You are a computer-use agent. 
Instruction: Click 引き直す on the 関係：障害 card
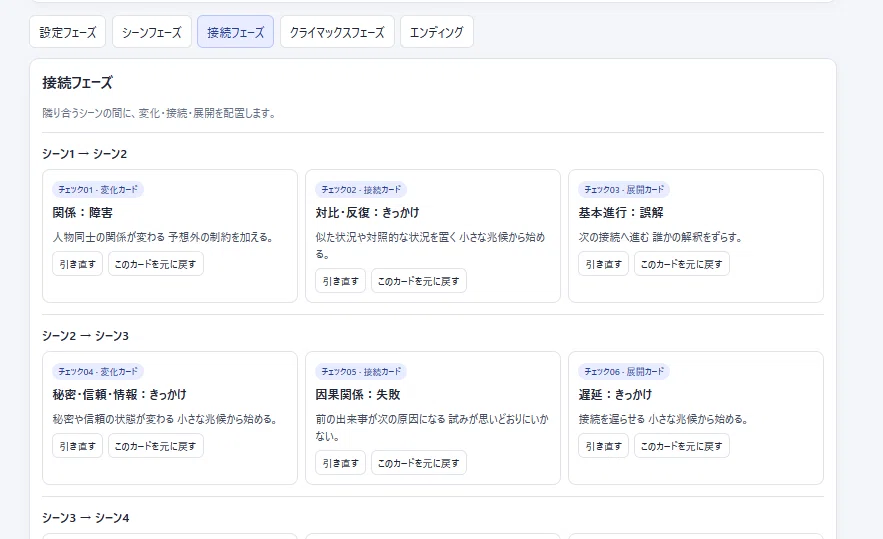pos(78,264)
